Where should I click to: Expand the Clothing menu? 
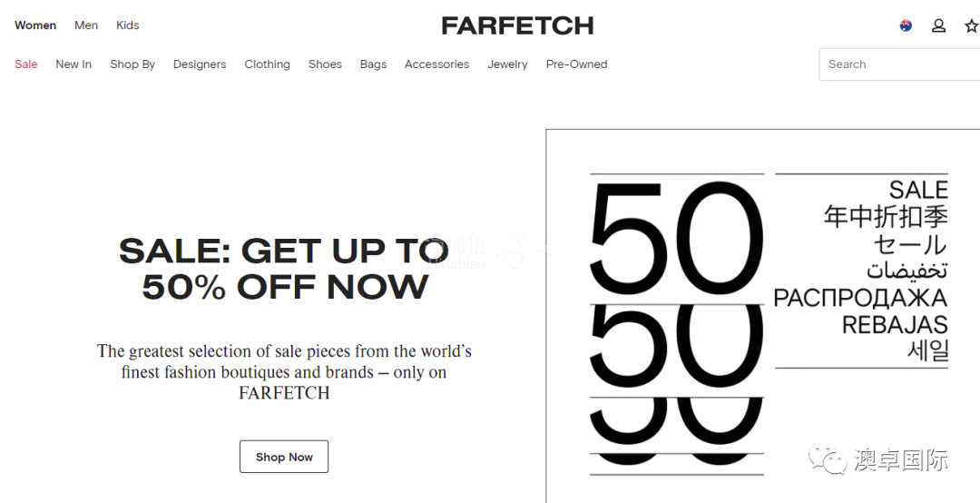pos(268,64)
